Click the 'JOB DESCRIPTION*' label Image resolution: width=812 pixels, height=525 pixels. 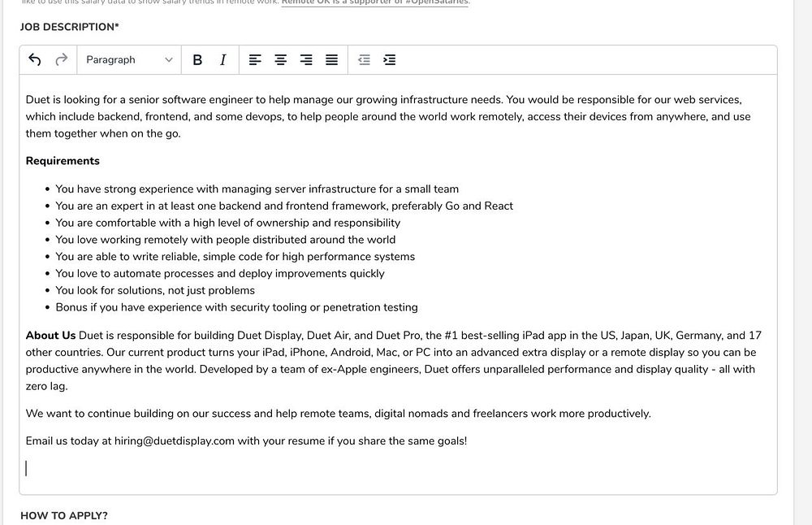[x=69, y=27]
